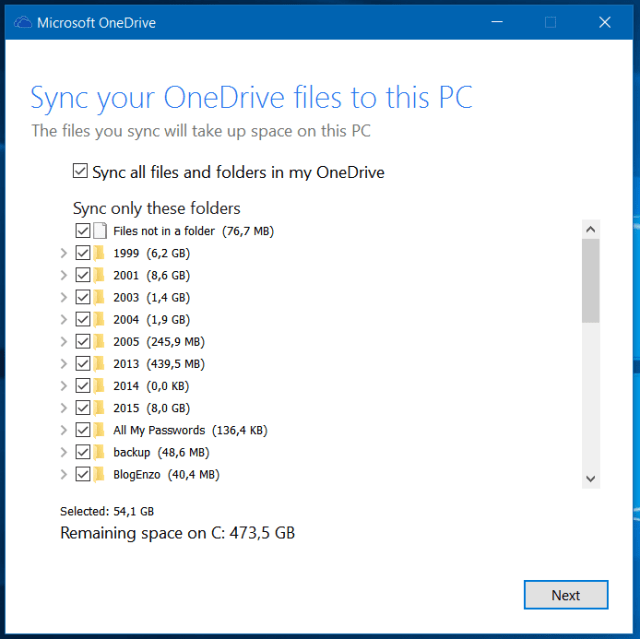Click the folder icon of the 2005 folder
Viewport: 640px width, 639px height.
(99, 342)
